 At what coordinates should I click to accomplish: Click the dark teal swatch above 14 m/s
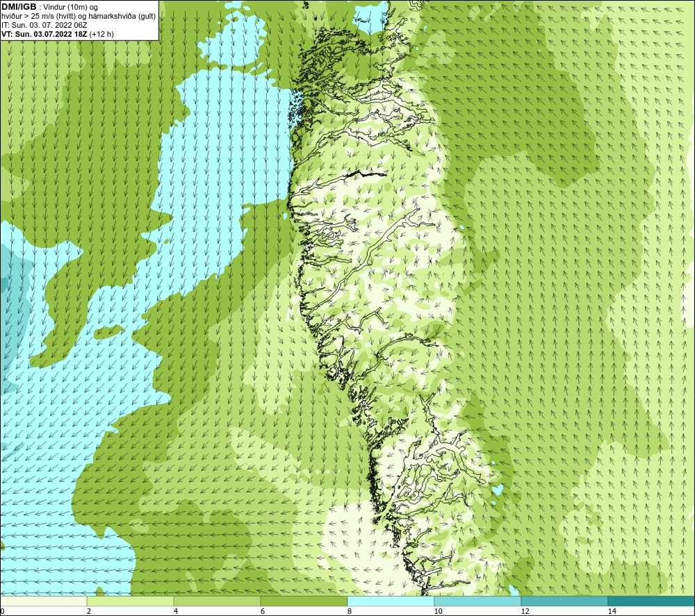[651, 601]
